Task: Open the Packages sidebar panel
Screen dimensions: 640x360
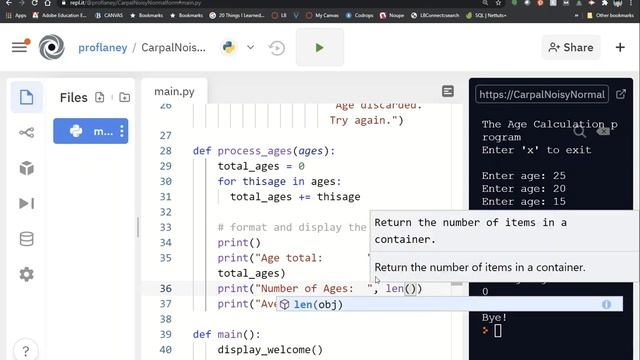Action: (x=27, y=168)
